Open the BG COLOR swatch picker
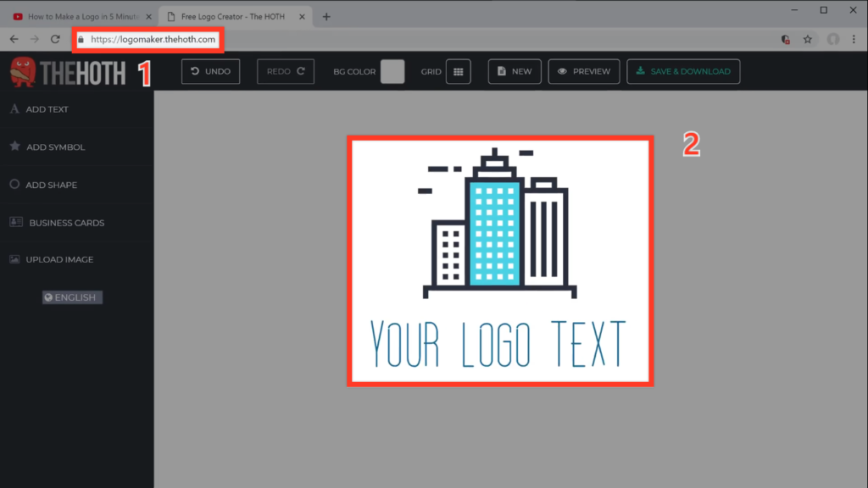Screen dimensions: 868x488 point(392,71)
